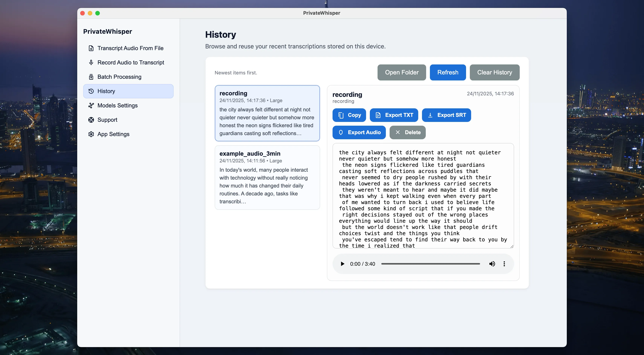Click the Batch Processing icon
This screenshot has width=644, height=355.
click(91, 77)
